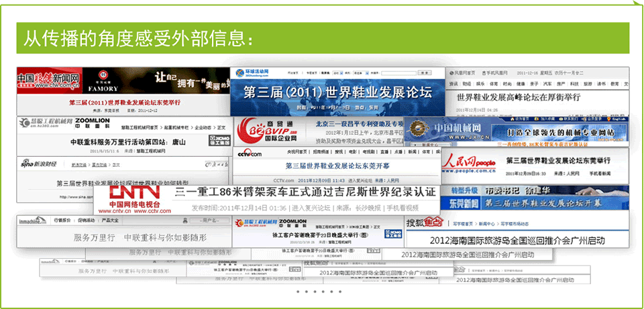Click the 用户名 field on inmachine page
This screenshot has width=644, height=309.
tap(210, 221)
